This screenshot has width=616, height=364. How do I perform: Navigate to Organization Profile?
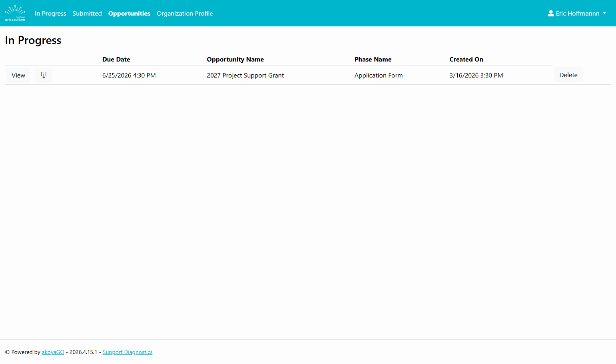pyautogui.click(x=185, y=13)
